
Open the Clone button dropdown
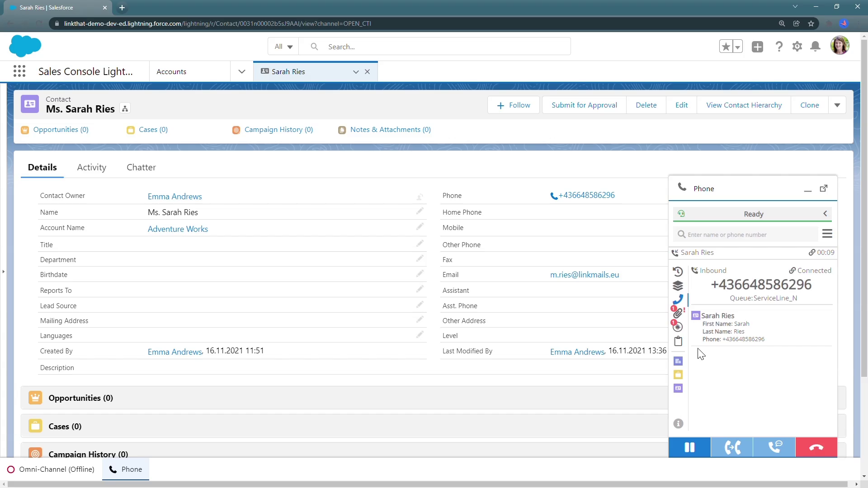tap(837, 104)
